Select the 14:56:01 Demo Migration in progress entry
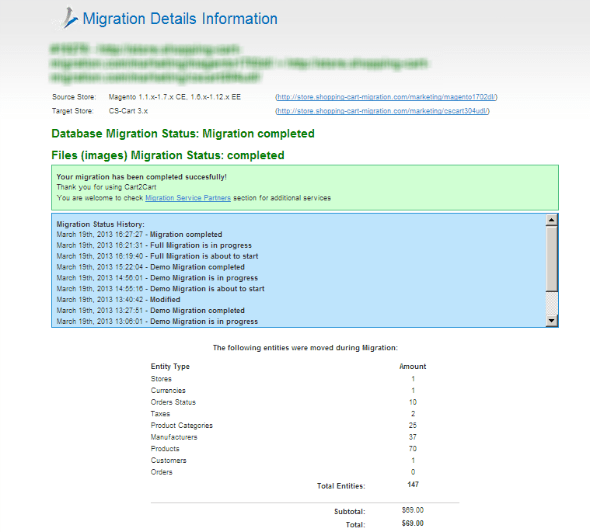 pyautogui.click(x=157, y=278)
